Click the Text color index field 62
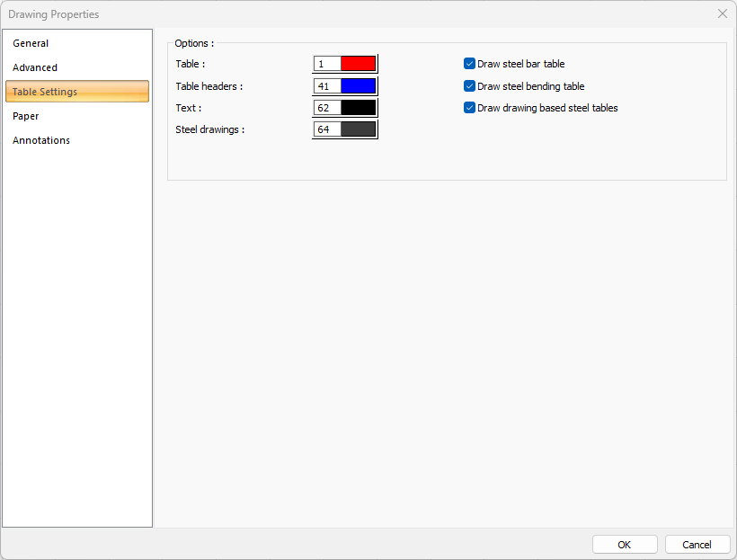The width and height of the screenshot is (737, 560). [327, 108]
